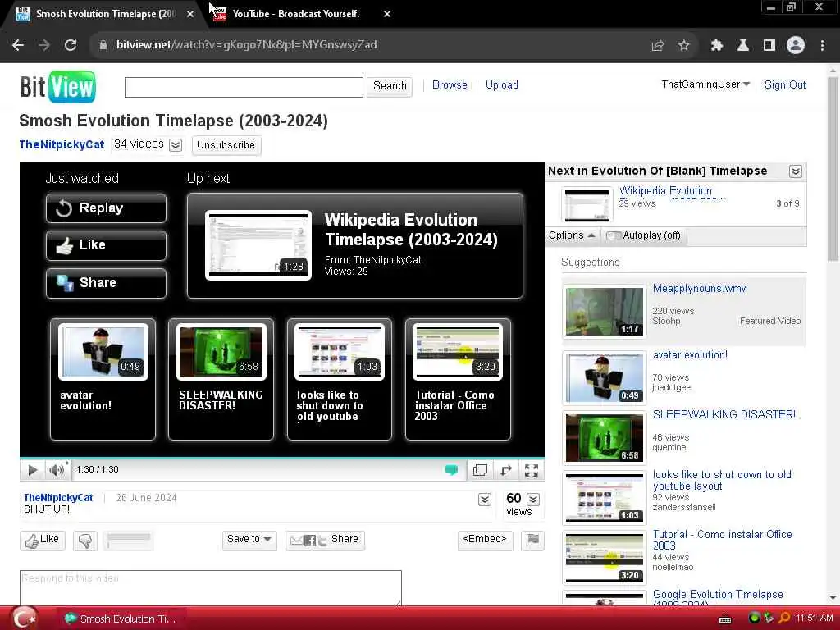Image resolution: width=840 pixels, height=630 pixels.
Task: Open the share page icon in address bar
Action: point(657,46)
